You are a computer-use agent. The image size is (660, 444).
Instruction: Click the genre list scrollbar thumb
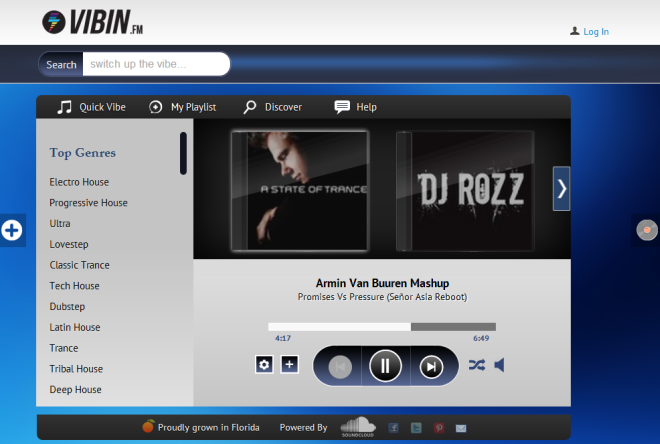pyautogui.click(x=183, y=153)
